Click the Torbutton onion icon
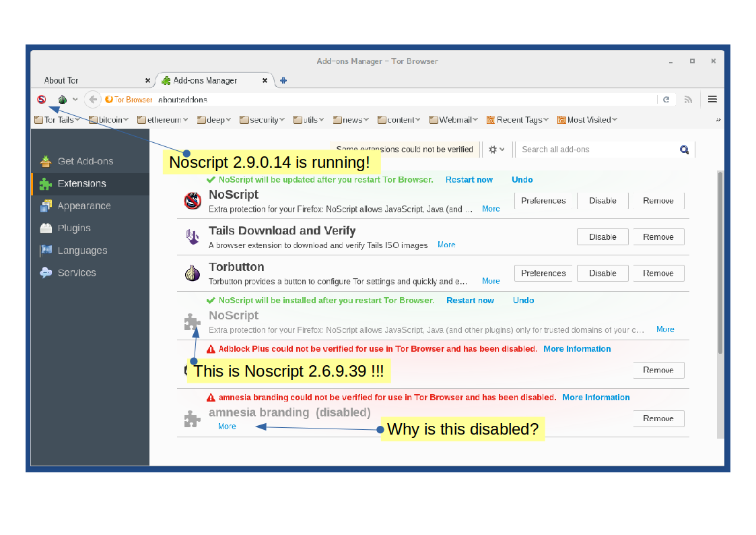Image resolution: width=756 pixels, height=535 pixels. coord(62,99)
